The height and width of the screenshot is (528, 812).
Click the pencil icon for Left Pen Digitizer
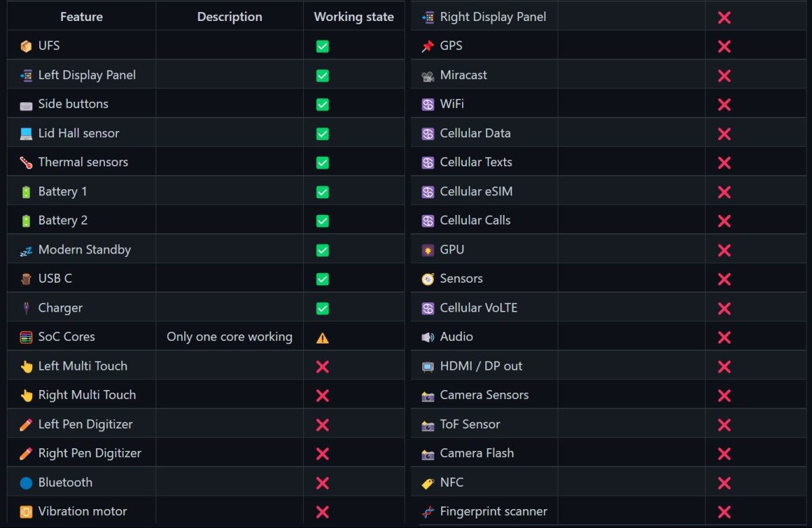26,425
